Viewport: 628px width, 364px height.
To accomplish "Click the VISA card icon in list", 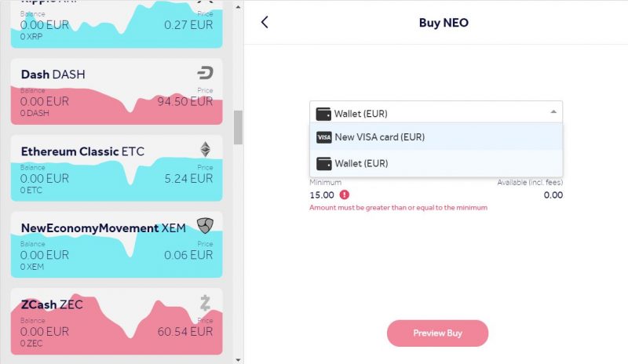I will (x=324, y=137).
